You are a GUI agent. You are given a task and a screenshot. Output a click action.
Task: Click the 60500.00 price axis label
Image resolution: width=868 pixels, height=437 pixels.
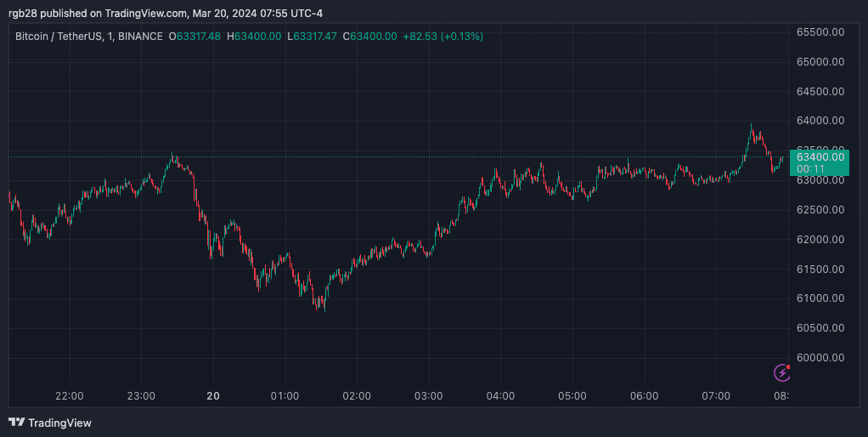point(820,328)
